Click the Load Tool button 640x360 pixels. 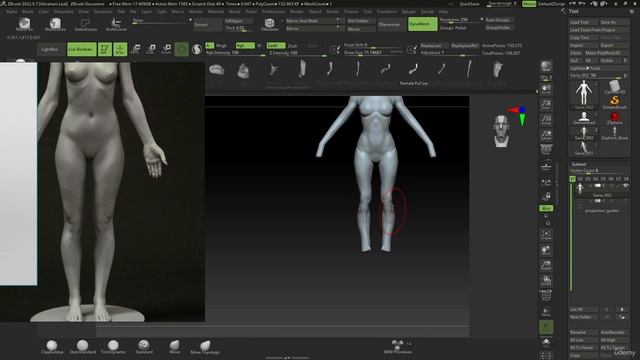click(x=583, y=22)
